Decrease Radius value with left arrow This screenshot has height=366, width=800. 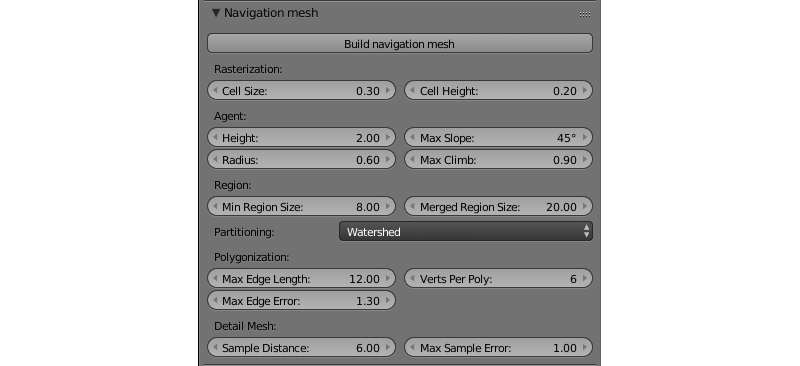click(215, 159)
